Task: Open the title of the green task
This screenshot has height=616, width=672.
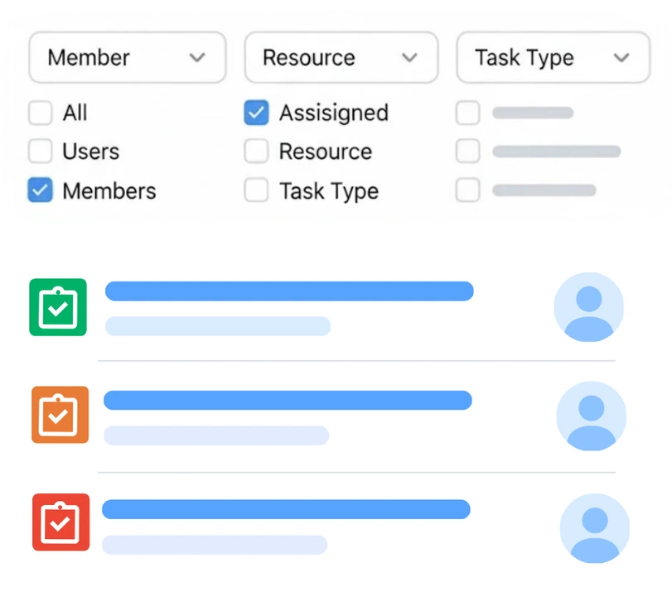Action: [x=289, y=291]
